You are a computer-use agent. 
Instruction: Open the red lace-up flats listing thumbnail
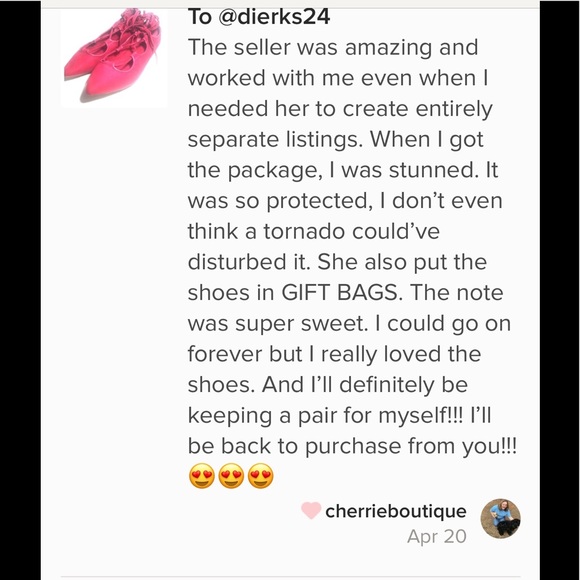click(114, 58)
